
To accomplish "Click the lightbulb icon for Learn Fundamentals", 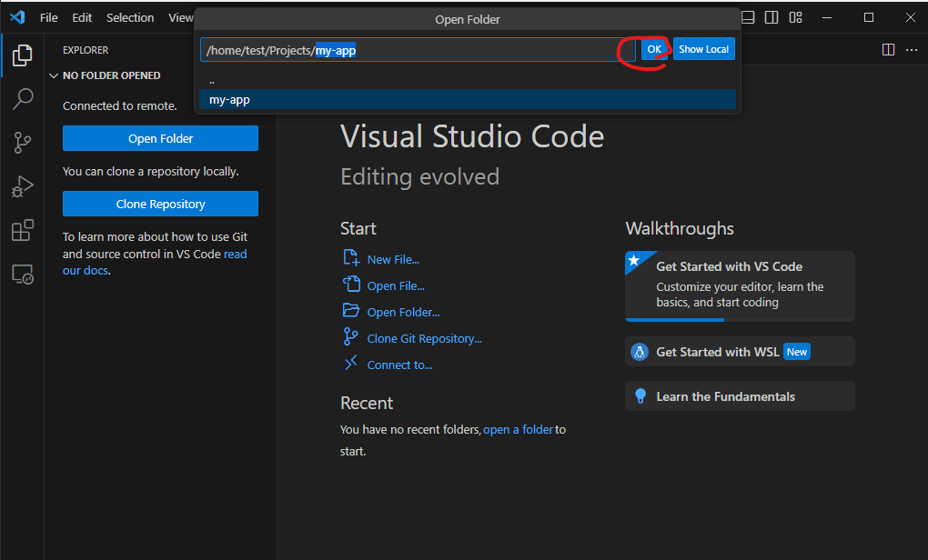I will click(x=640, y=395).
